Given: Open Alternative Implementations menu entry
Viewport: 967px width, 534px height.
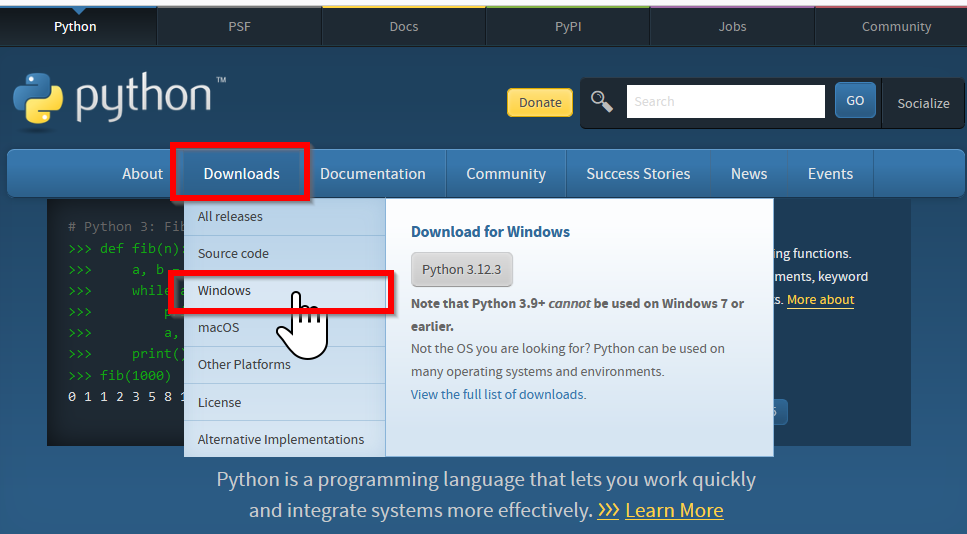Looking at the screenshot, I should coord(281,440).
